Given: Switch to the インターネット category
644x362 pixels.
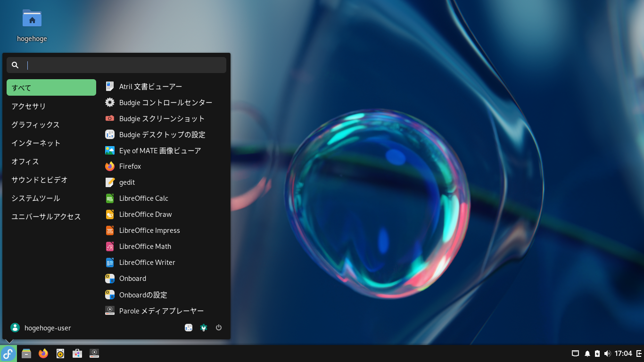Looking at the screenshot, I should 51,143.
